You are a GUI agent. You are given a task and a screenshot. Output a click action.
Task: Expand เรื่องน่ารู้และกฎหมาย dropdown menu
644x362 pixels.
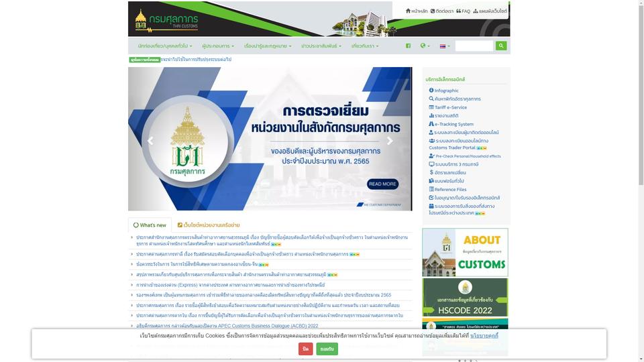(x=268, y=46)
